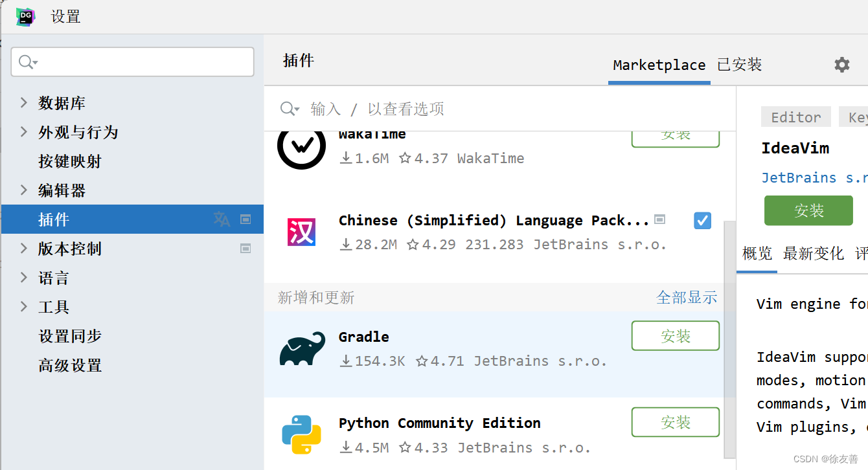Screen dimensions: 868x470
Task: Expand the 编辑器 settings node
Action: pos(24,190)
